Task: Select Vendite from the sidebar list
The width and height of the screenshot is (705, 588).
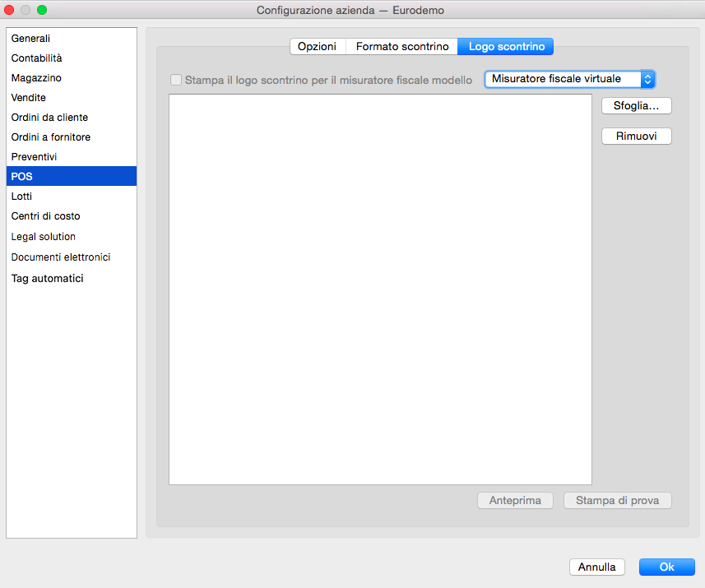Action: click(29, 98)
